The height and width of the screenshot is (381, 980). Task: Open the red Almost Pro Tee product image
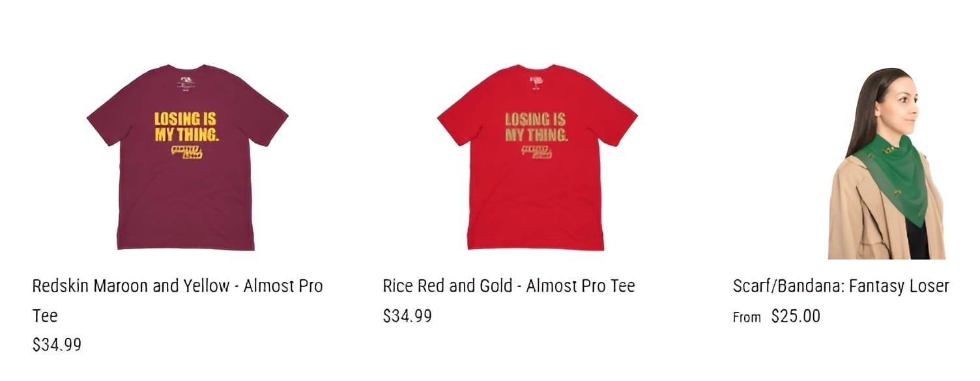click(x=537, y=157)
